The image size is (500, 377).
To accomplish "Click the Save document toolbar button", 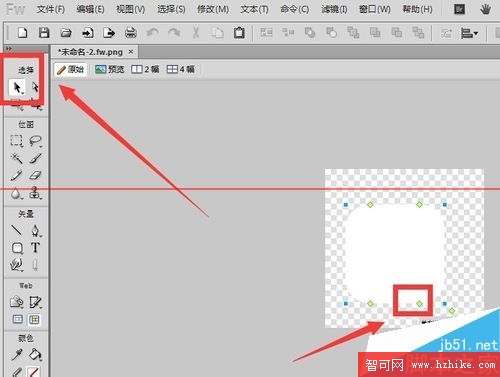I will coord(44,33).
